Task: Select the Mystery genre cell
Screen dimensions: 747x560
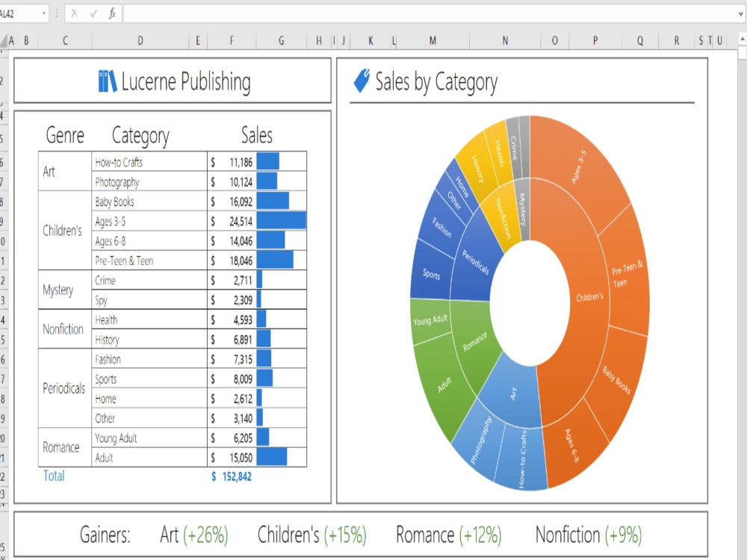Action: tap(65, 290)
